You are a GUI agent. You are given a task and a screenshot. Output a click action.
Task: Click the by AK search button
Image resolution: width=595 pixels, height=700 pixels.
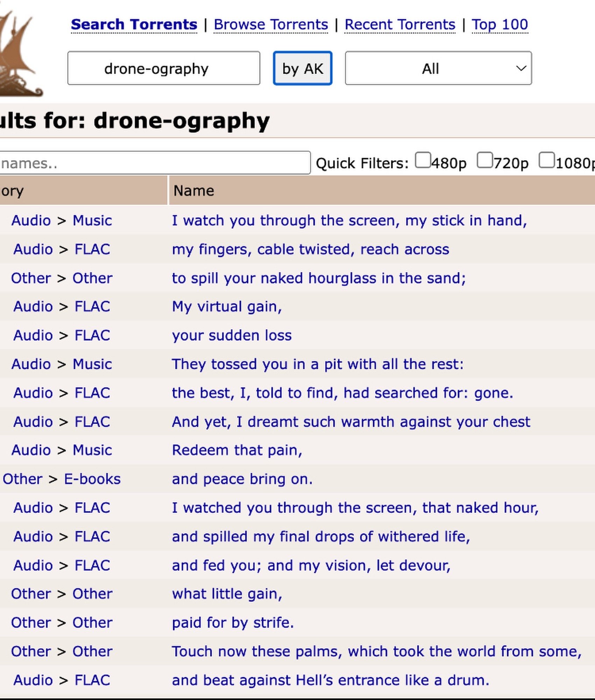pos(303,68)
